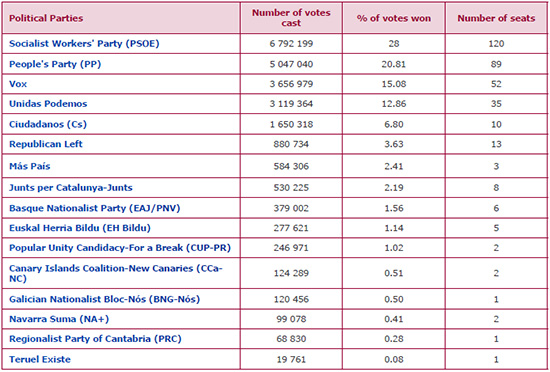This screenshot has width=550, height=372.
Task: Select Regionalist Party of Cantabria (PRC)
Action: click(x=95, y=339)
